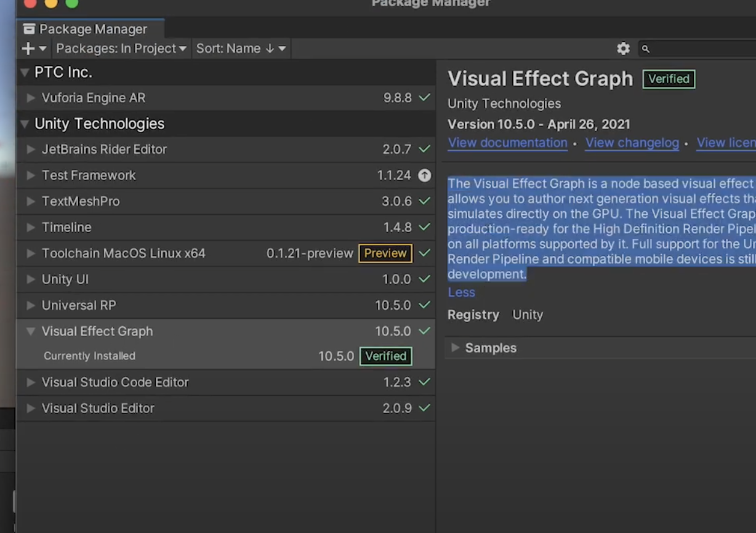Click the highlighted Visual Effect Graph description

(x=601, y=229)
